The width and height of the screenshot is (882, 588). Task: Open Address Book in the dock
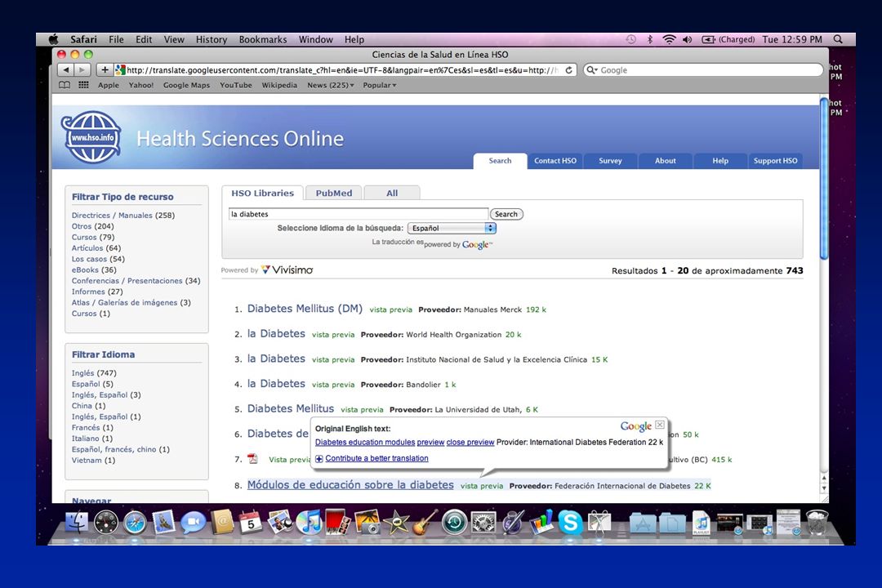click(221, 523)
